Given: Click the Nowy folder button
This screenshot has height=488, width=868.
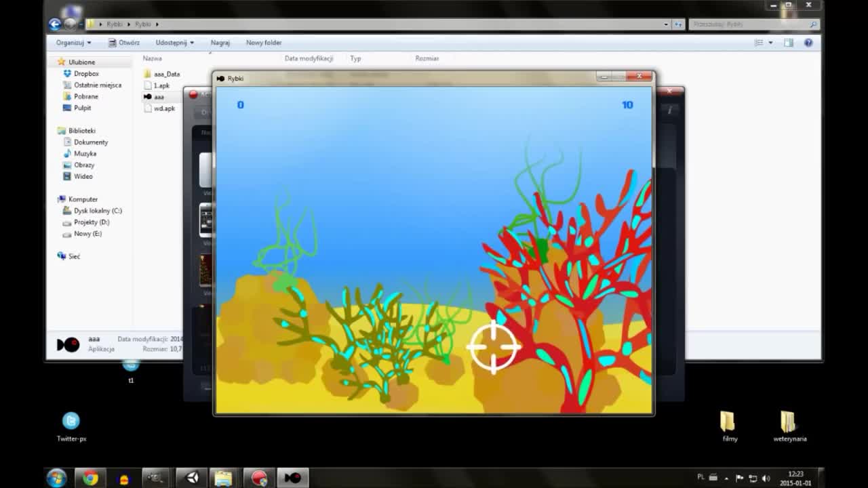Looking at the screenshot, I should 263,42.
